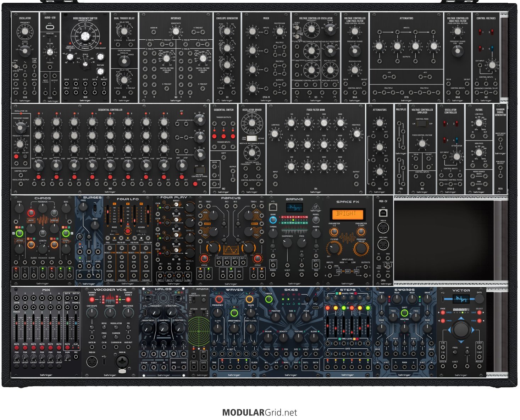Click the Amount of Shift dial on the Bode Frequency Shifter
Viewport: 520px width, 420px height.
tap(85, 37)
